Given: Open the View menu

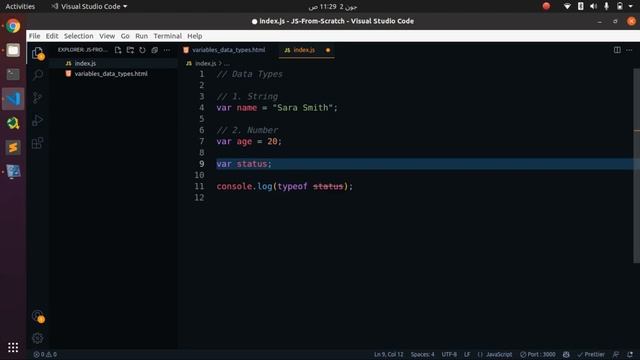Looking at the screenshot, I should pyautogui.click(x=107, y=36).
